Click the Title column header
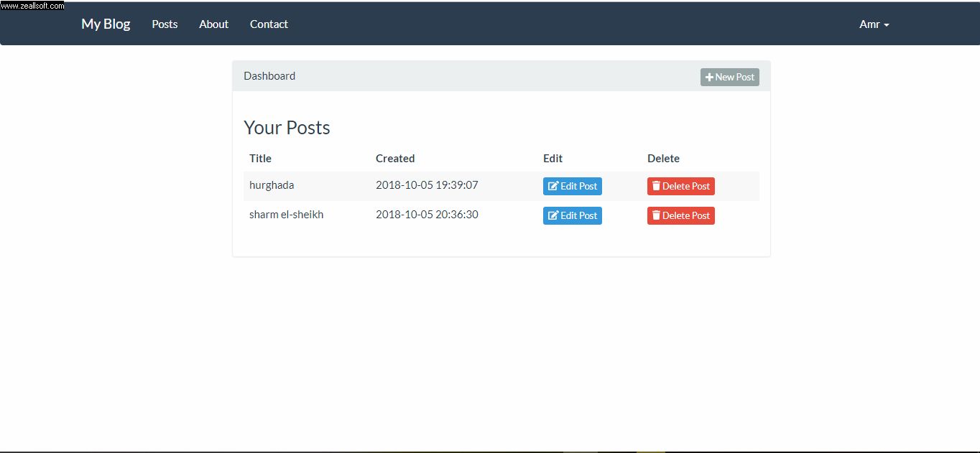This screenshot has width=980, height=453. (260, 159)
